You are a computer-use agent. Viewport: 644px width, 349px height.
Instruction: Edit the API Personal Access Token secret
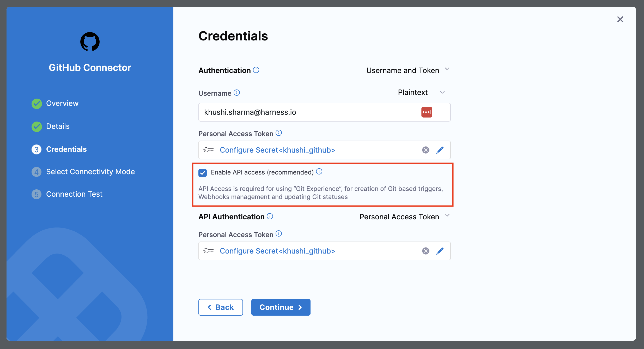point(440,251)
